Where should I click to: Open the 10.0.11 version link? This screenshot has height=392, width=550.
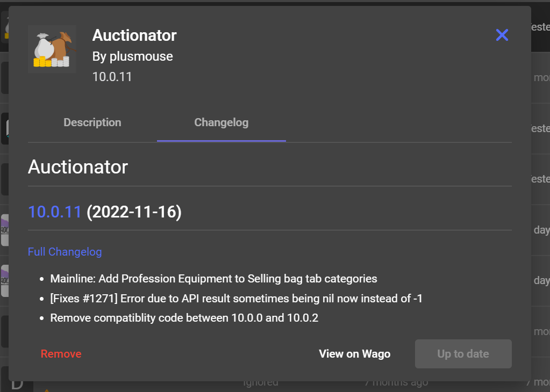coord(54,212)
